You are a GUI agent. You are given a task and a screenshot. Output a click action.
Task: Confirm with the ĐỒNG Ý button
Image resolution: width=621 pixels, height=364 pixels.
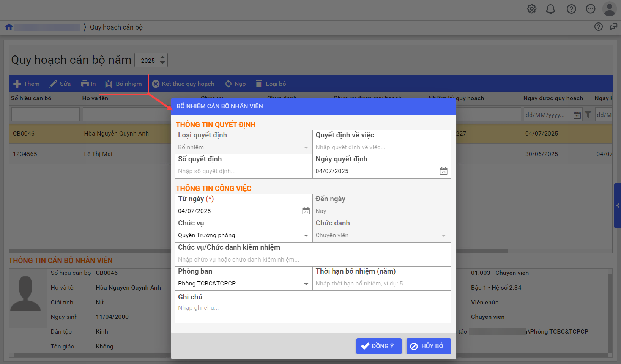point(378,346)
